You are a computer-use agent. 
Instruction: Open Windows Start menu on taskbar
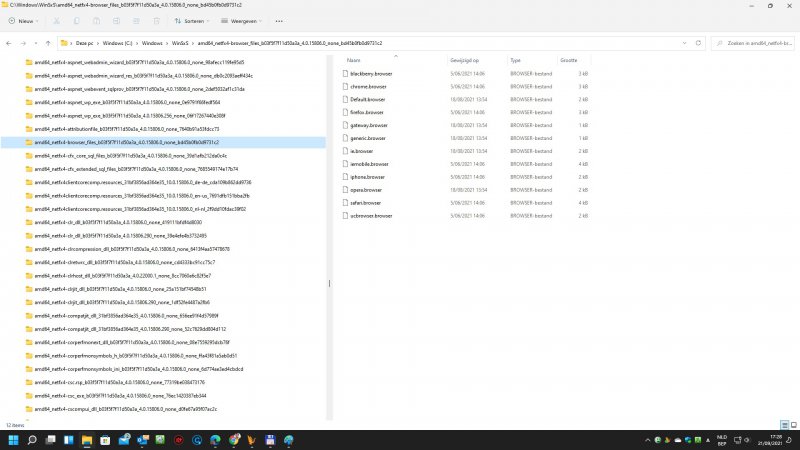[11, 439]
